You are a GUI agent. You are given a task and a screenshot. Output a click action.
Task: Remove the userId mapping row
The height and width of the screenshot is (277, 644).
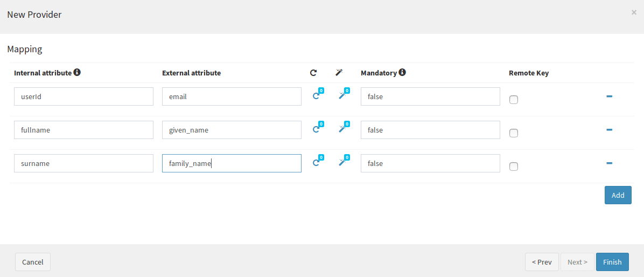coord(610,96)
